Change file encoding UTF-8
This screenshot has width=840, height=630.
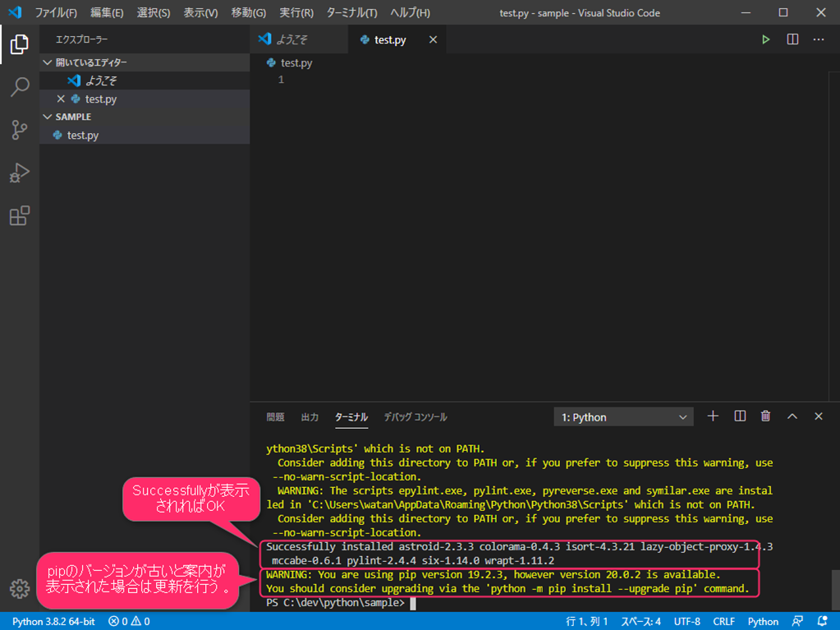click(x=686, y=622)
